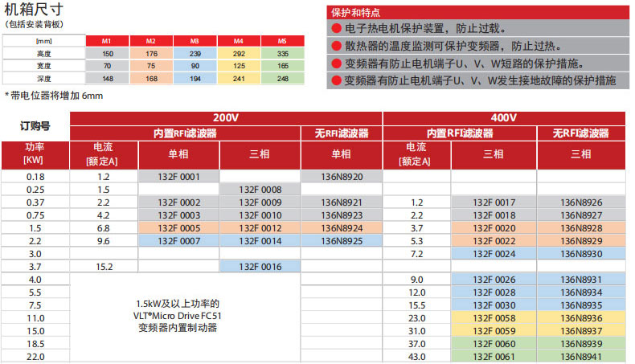Click order number 136N8920

coord(342,176)
